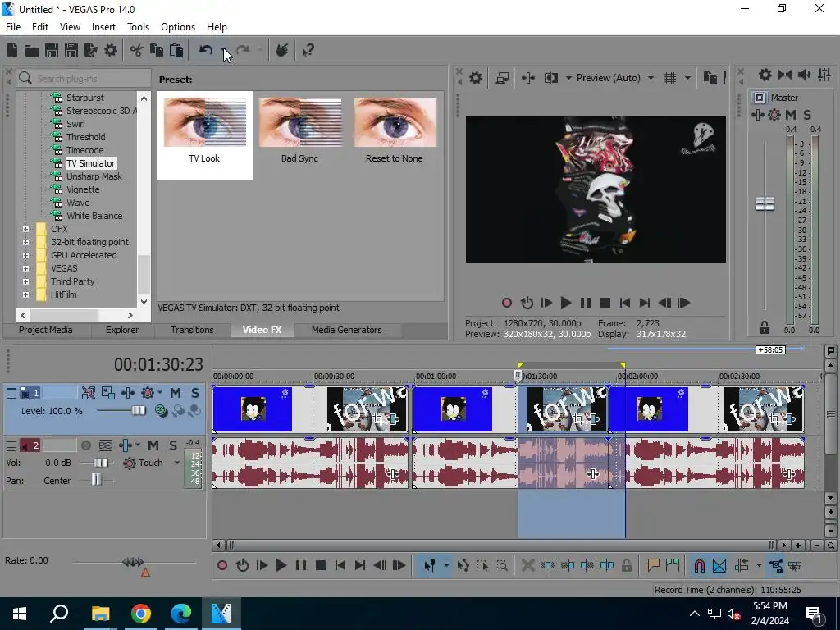Open the Touch automation mode dropdown
The height and width of the screenshot is (630, 840).
click(177, 463)
